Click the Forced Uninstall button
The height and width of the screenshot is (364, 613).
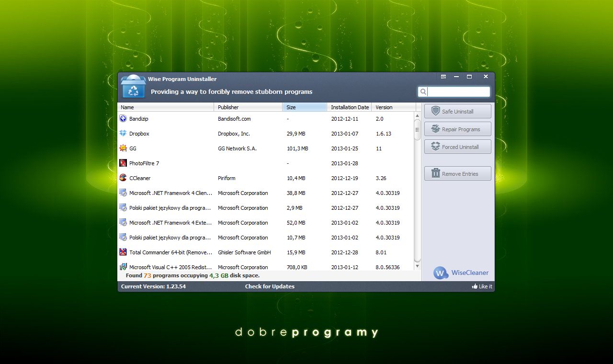(457, 147)
